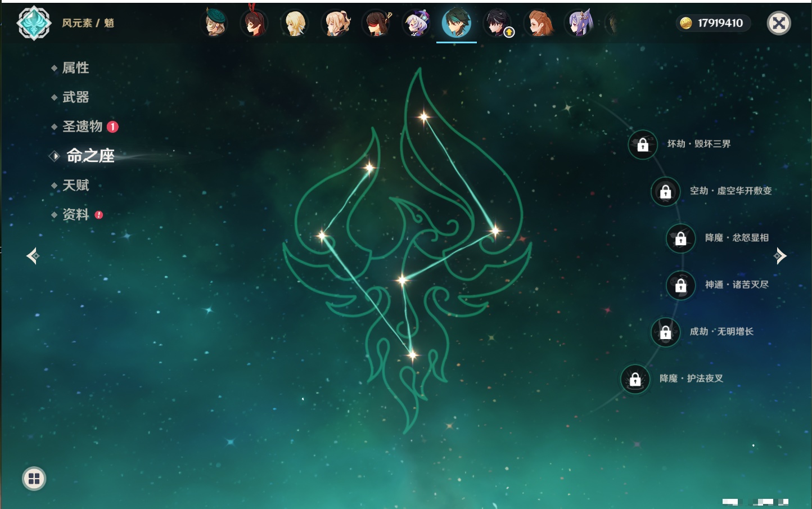
Task: Open the four-square grid menu icon
Action: (x=34, y=479)
